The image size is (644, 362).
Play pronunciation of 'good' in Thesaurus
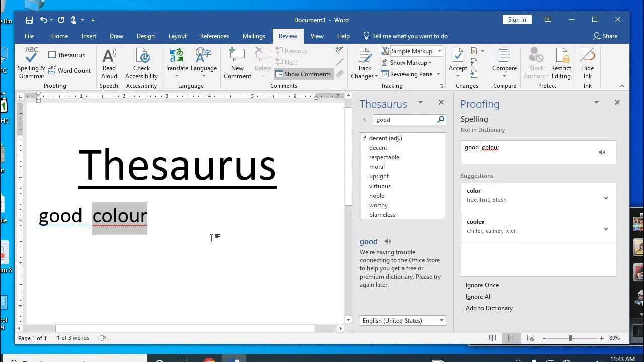click(388, 242)
